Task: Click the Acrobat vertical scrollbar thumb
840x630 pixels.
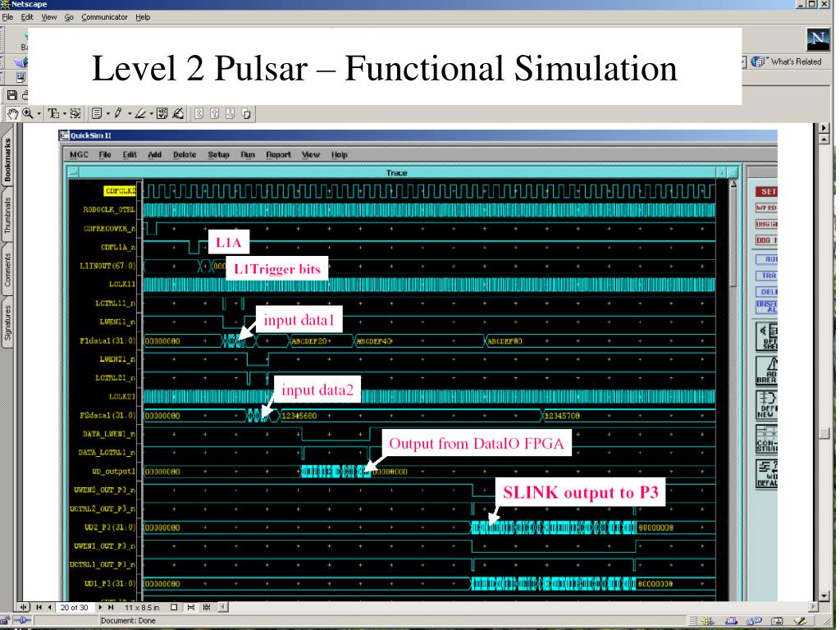Action: point(824,433)
